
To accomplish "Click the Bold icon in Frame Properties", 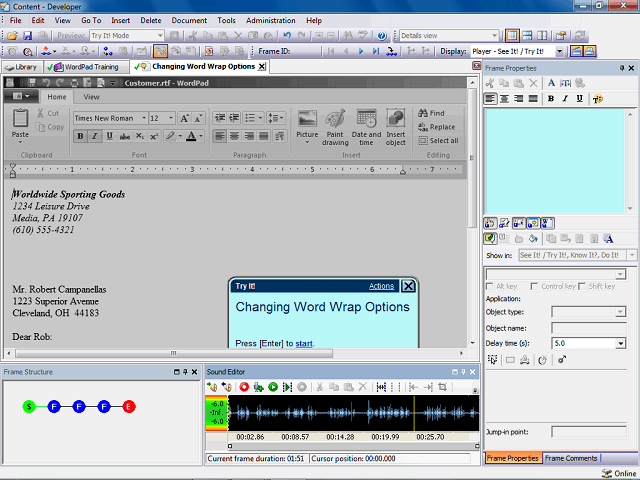I will click(551, 99).
